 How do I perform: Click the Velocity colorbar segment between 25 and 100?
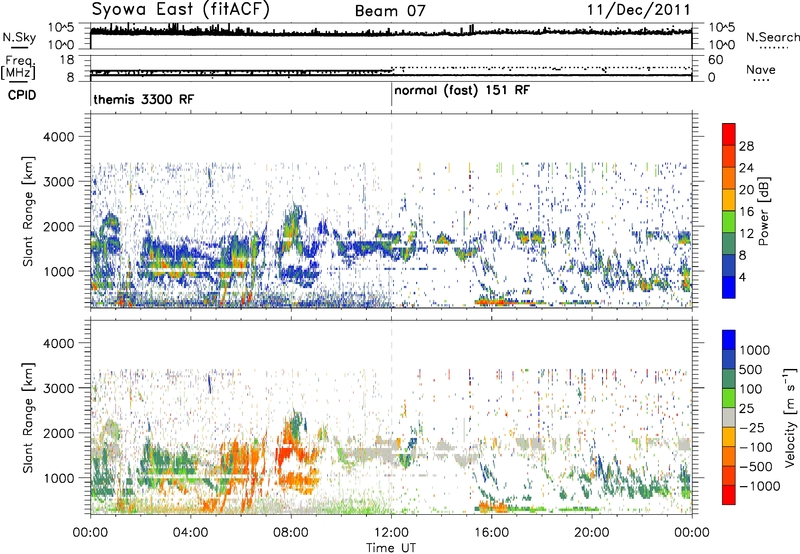click(x=729, y=398)
